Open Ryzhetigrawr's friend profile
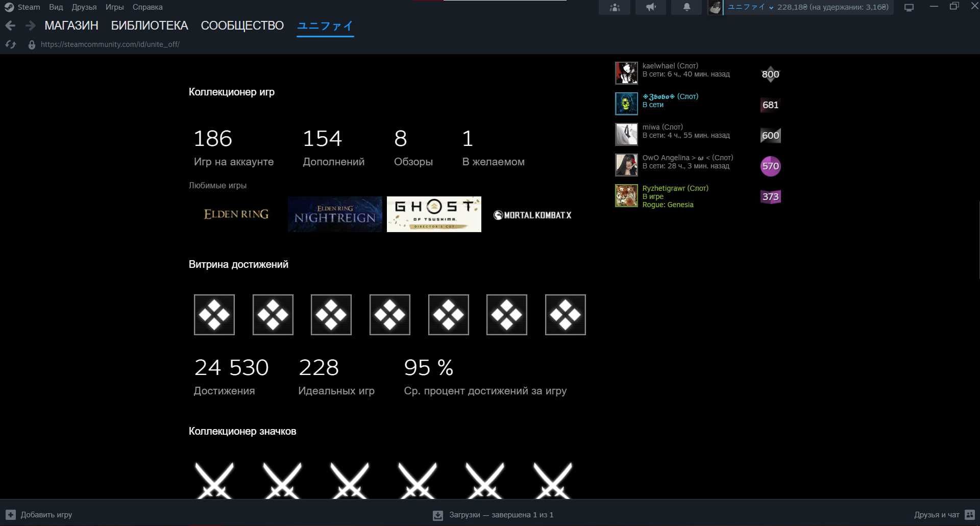The width and height of the screenshot is (980, 526). click(x=675, y=188)
